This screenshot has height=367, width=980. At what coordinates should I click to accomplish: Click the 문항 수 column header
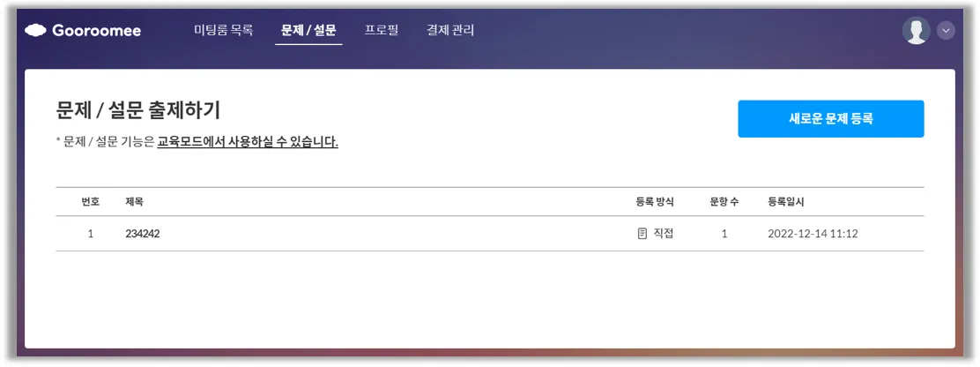click(724, 202)
